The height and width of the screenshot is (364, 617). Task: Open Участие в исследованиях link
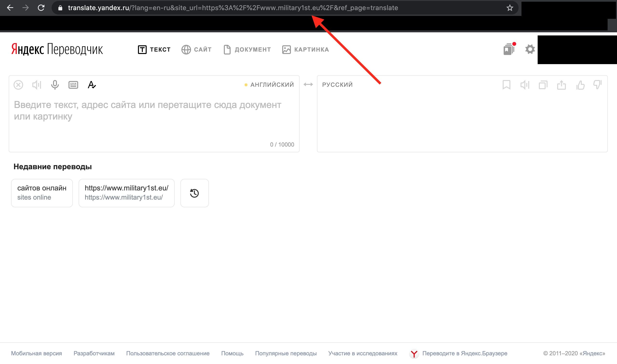(x=363, y=353)
